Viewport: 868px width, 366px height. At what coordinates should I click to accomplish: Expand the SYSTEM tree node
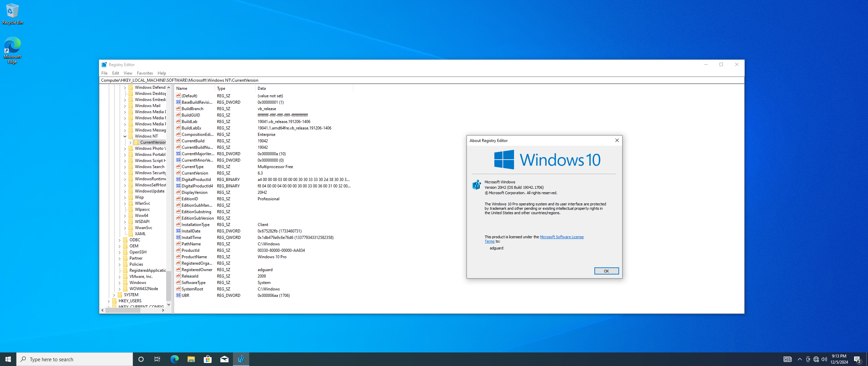(114, 295)
